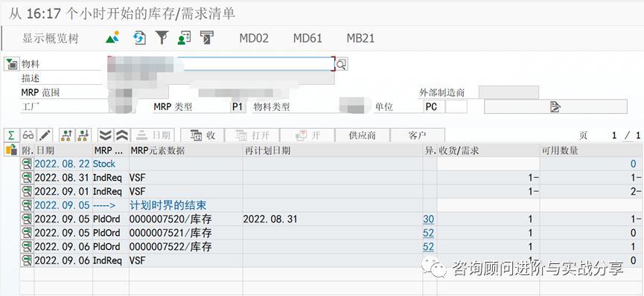The height and width of the screenshot is (296, 644).
Task: Open details icon for 2022.09.06 IndReq row
Action: (27, 260)
